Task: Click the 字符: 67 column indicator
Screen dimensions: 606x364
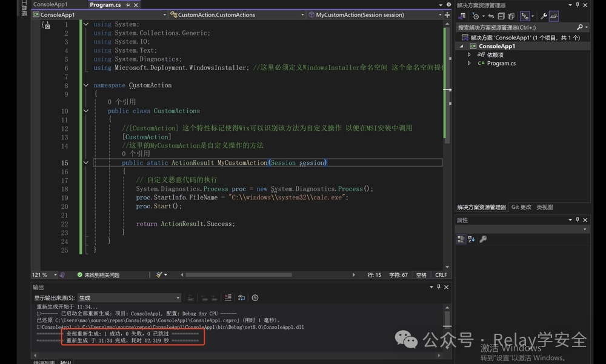Action: coord(399,275)
